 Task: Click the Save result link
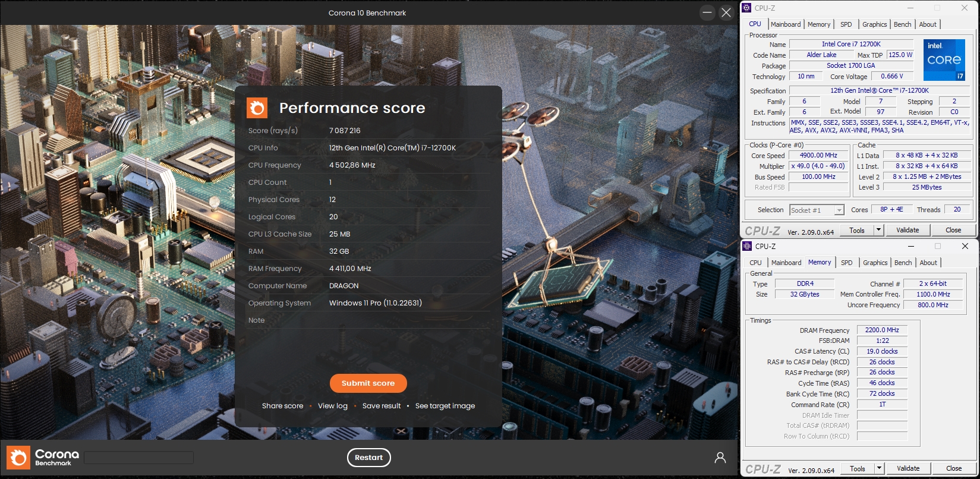tap(382, 406)
